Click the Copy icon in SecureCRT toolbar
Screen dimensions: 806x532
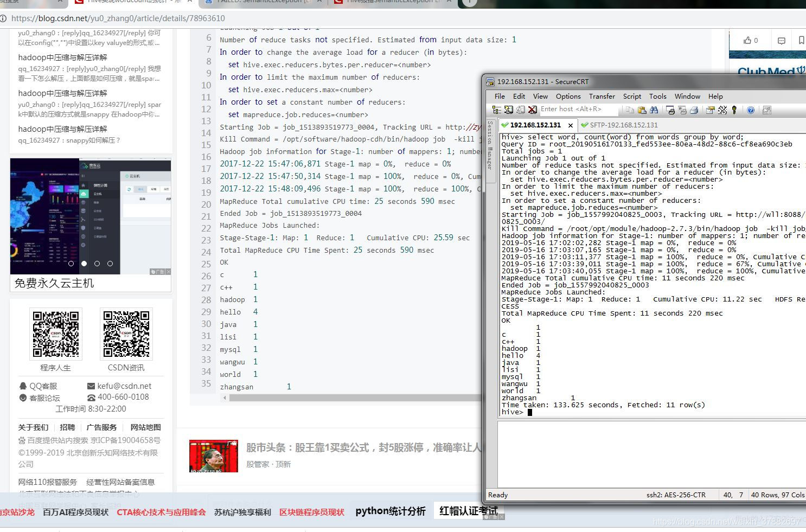(x=630, y=110)
